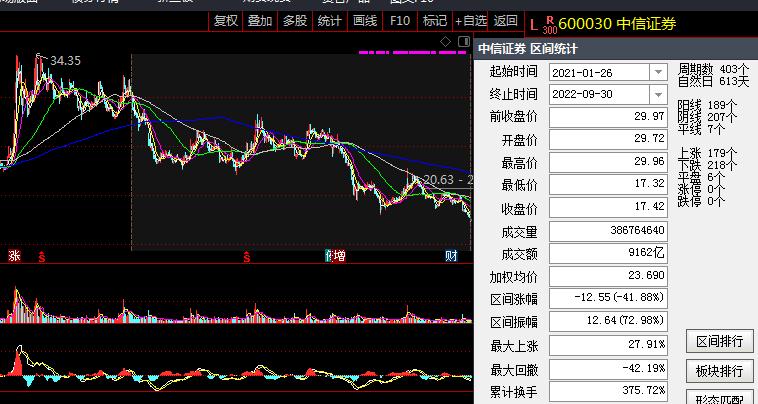Open the 起始时间 date dropdown arrow

click(x=658, y=72)
